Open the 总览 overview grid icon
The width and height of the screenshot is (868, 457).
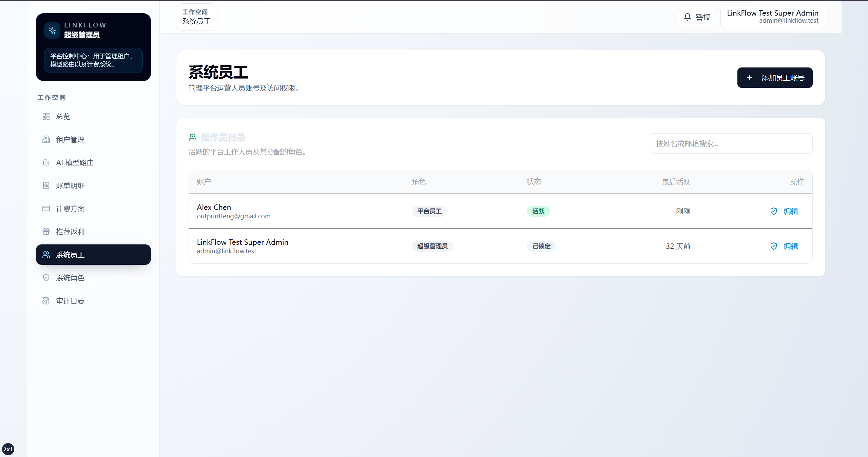46,116
